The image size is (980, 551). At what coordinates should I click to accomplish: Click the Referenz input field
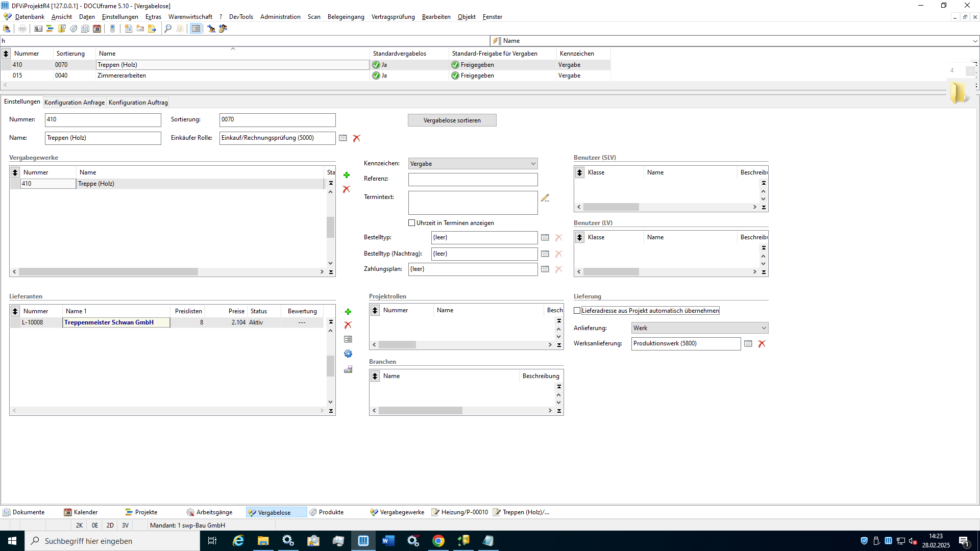tap(473, 179)
